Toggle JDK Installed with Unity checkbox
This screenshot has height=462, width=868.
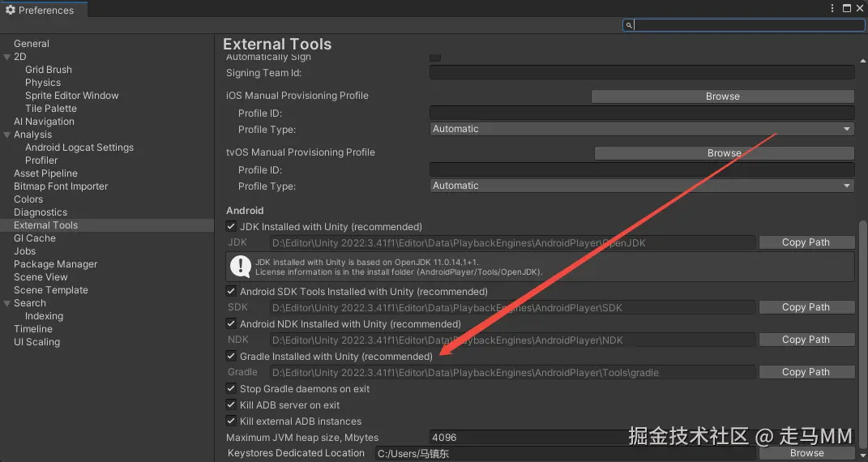pyautogui.click(x=231, y=227)
